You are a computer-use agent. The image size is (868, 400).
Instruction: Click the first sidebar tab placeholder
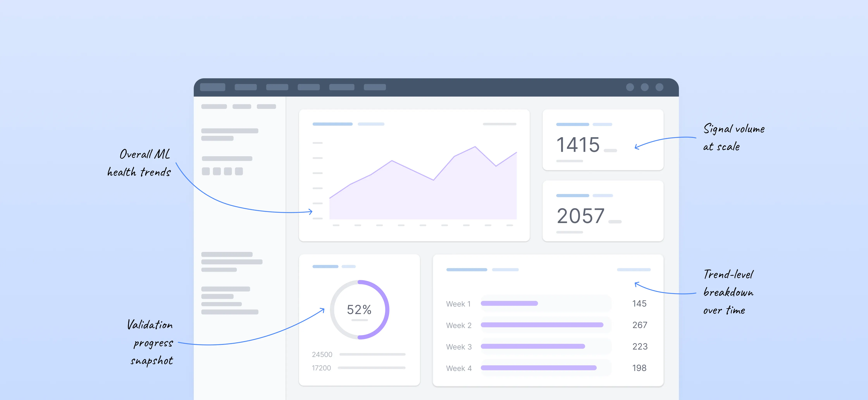click(x=214, y=106)
